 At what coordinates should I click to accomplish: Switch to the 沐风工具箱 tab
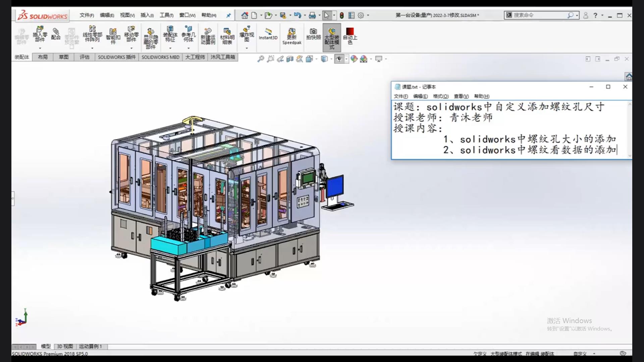pyautogui.click(x=223, y=57)
